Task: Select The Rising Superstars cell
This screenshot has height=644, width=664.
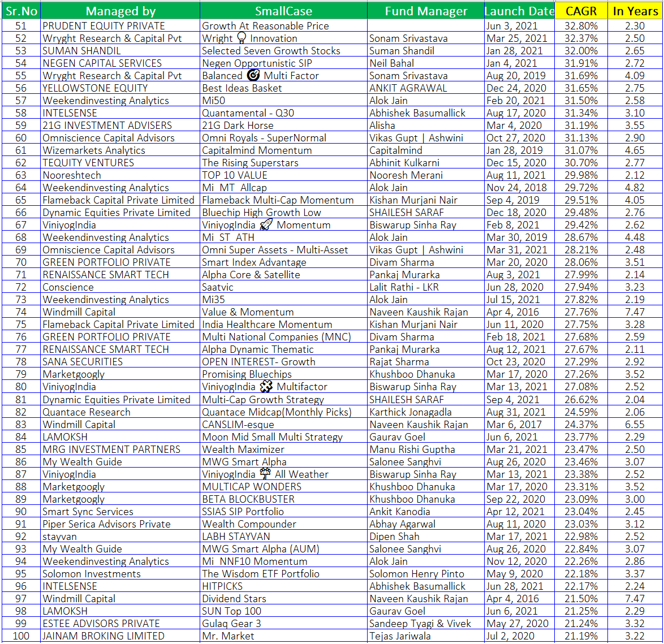Action: point(283,163)
